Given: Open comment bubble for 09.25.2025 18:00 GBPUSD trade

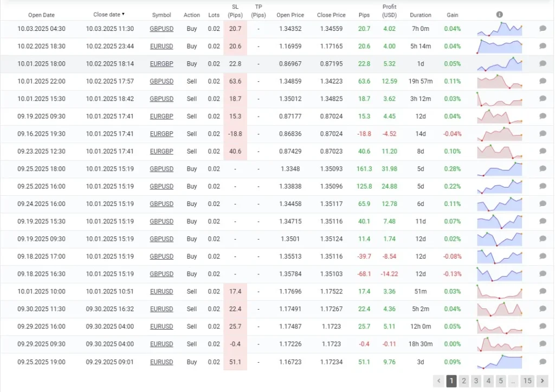Looking at the screenshot, I should [x=543, y=169].
